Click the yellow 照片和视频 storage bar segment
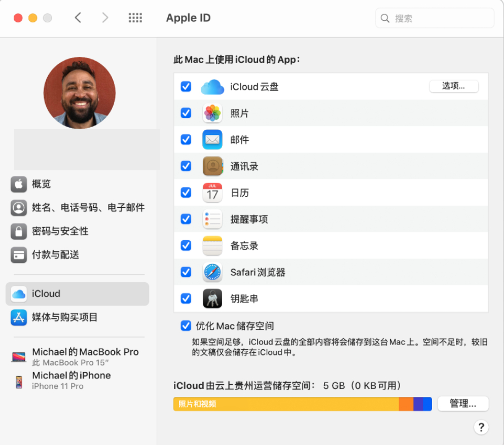The width and height of the screenshot is (504, 445). (285, 404)
